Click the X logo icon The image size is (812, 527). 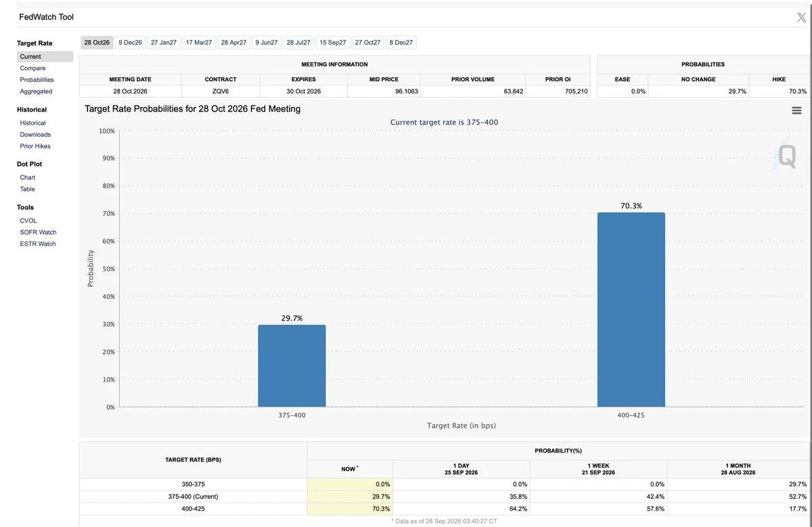coord(801,18)
